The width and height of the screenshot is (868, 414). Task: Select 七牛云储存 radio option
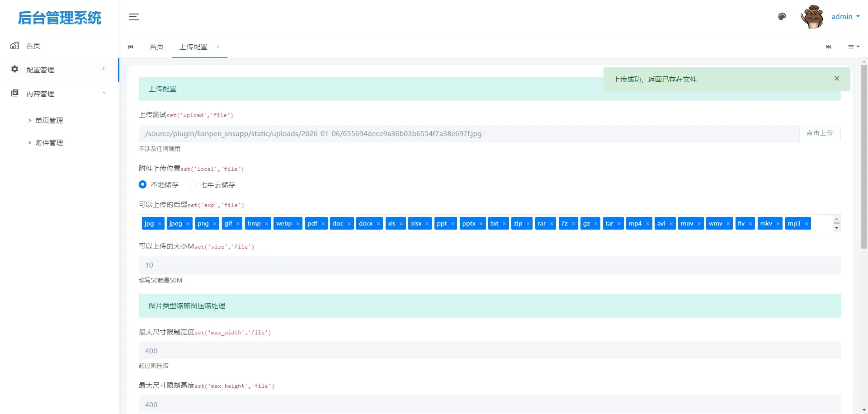(193, 184)
